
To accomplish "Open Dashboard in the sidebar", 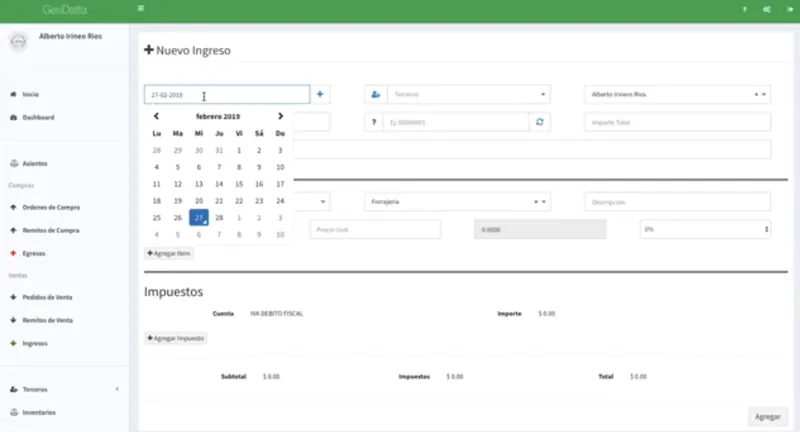I will [x=38, y=117].
